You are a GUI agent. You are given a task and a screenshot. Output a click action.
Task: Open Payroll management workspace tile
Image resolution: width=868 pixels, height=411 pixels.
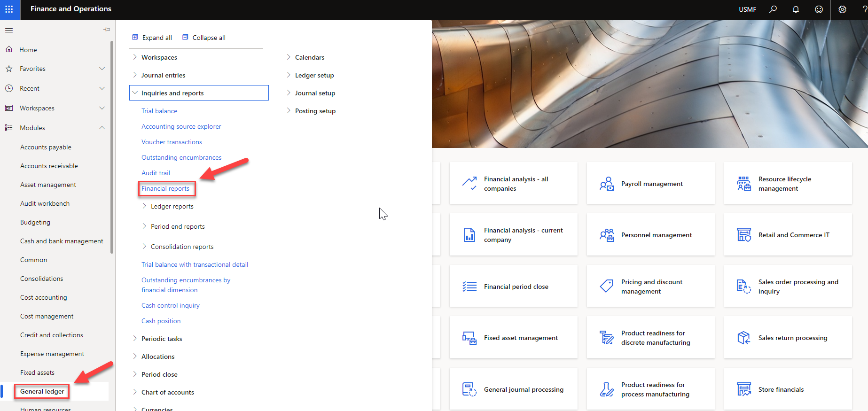[650, 184]
